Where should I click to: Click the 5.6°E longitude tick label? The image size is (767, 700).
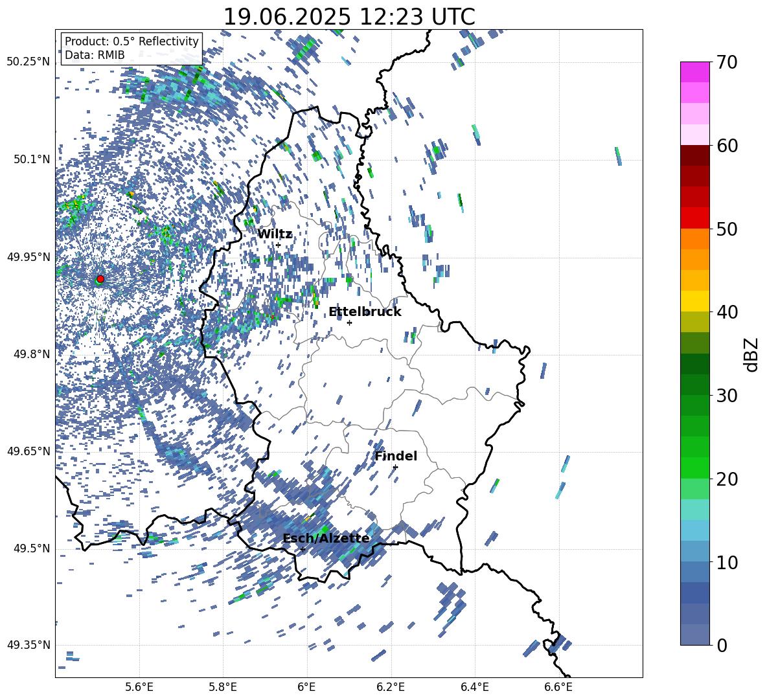tap(139, 687)
